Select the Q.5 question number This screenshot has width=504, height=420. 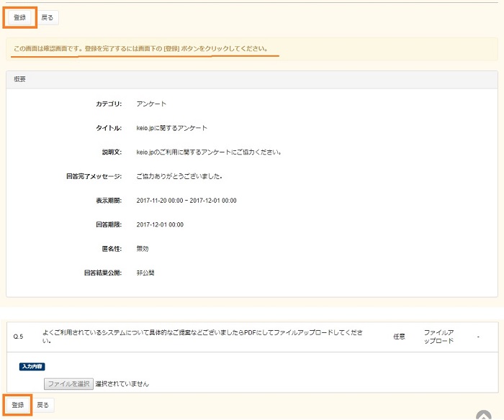pos(19,337)
